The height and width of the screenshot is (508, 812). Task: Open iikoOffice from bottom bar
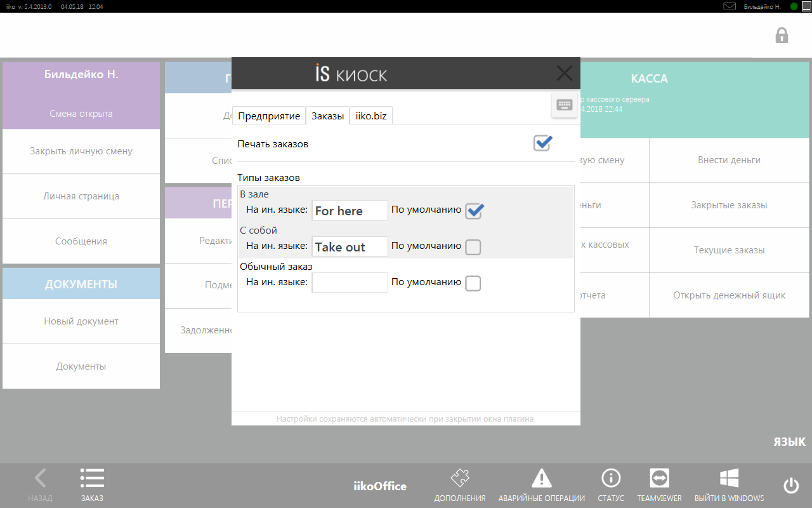click(380, 486)
